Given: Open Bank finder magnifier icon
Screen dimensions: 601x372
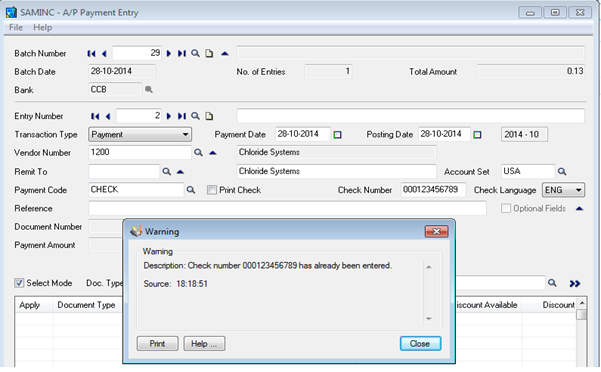Looking at the screenshot, I should pyautogui.click(x=149, y=90).
